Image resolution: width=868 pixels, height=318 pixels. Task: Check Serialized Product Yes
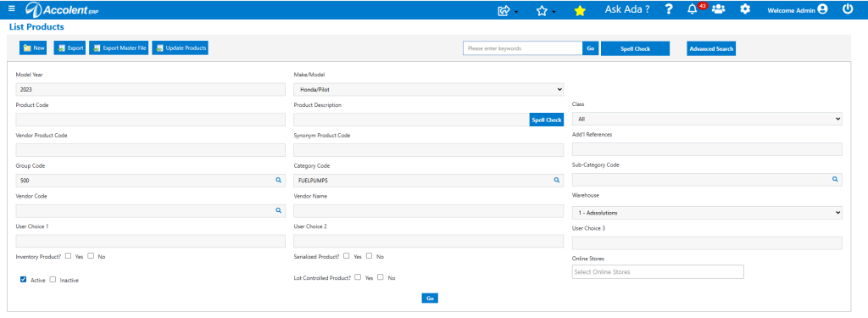(x=347, y=256)
